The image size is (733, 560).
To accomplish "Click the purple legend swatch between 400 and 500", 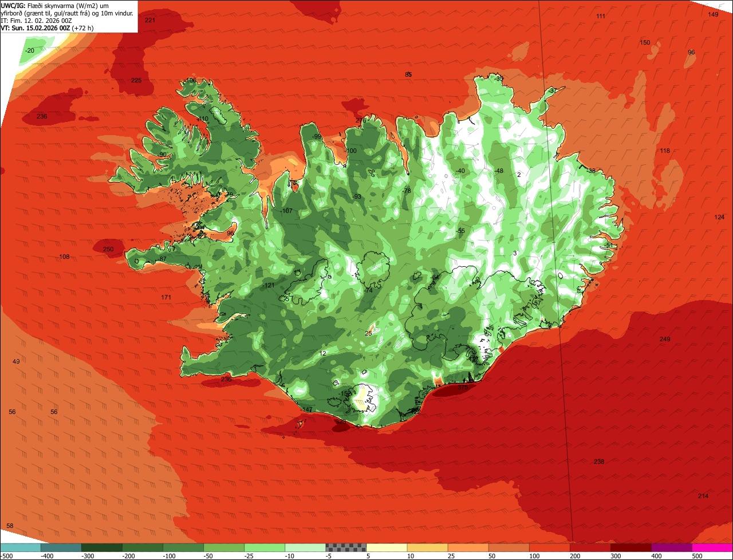I will coord(672,547).
